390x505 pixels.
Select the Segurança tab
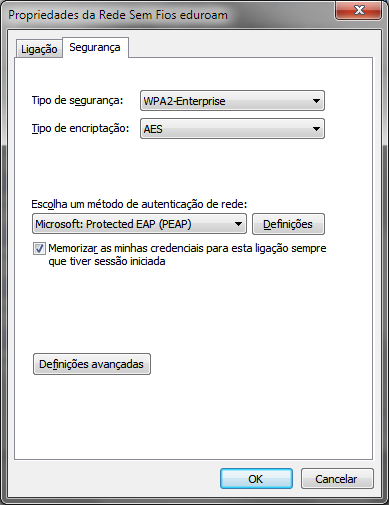coord(95,48)
